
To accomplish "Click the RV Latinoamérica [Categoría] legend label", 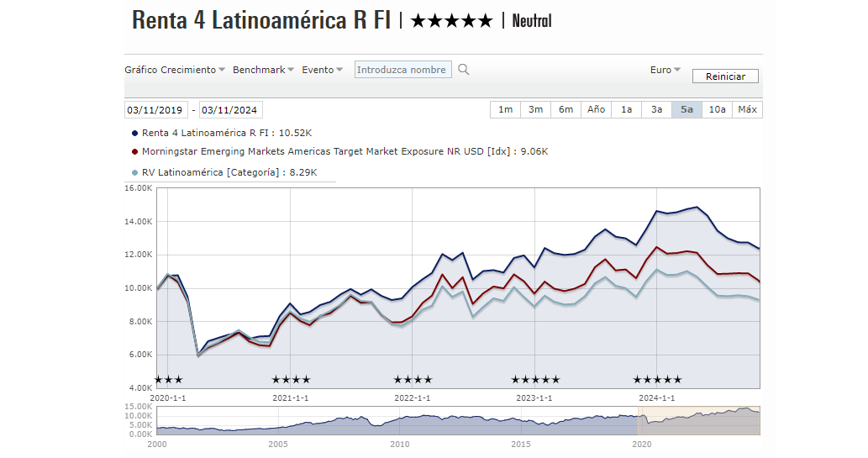I will [229, 172].
